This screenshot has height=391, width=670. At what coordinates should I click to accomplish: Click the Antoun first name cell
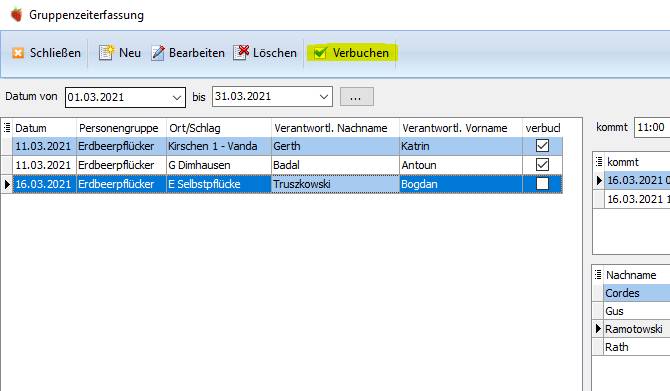(x=461, y=165)
